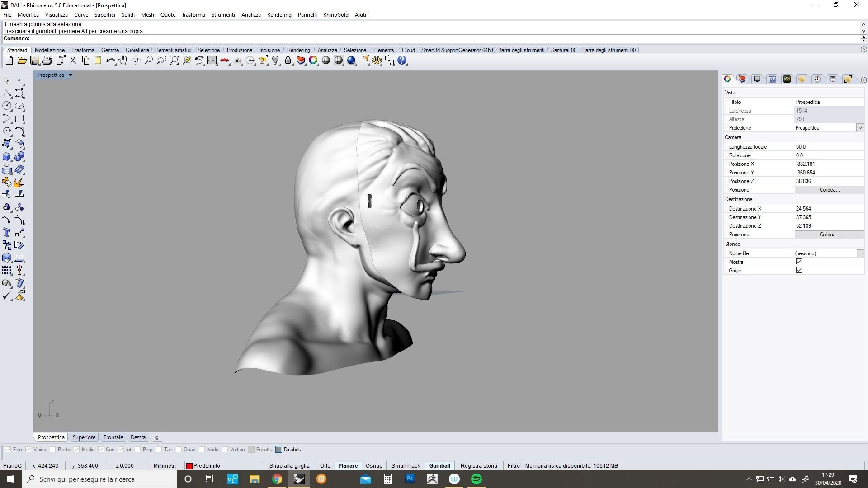Open the RhinoGold menu
Viewport: 868px width, 488px height.
[335, 15]
